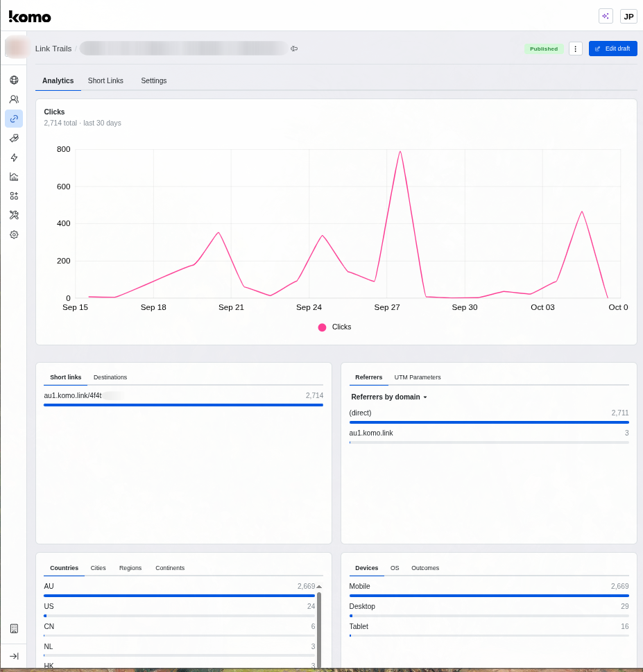Switch to the Regions sub-tab
This screenshot has width=643, height=672.
[x=130, y=568]
